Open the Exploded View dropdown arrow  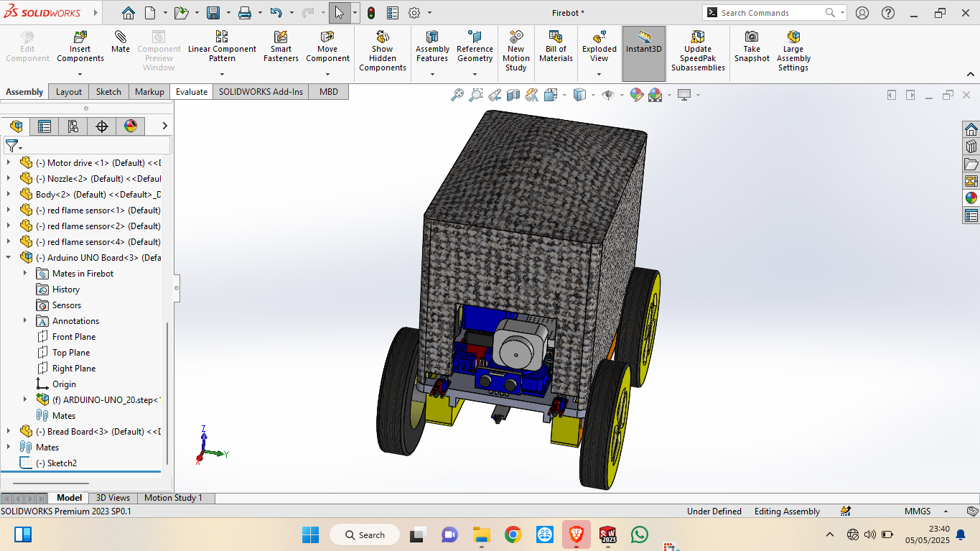point(599,74)
